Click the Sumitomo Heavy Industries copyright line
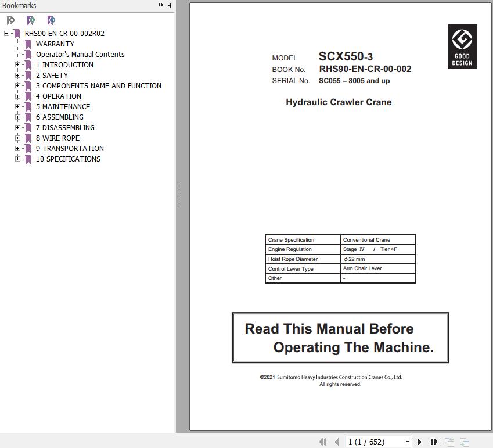Viewport: 493px width, 448px height. 331,377
